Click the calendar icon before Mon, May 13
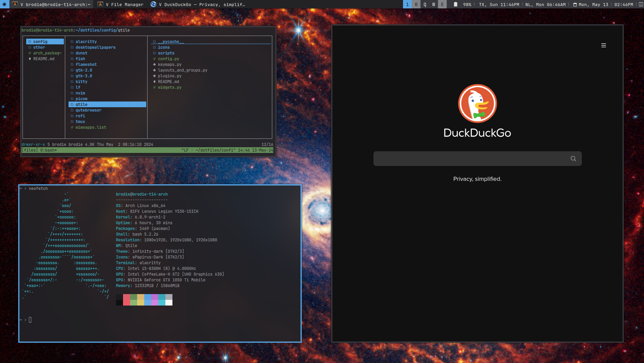The image size is (644, 363). click(575, 5)
